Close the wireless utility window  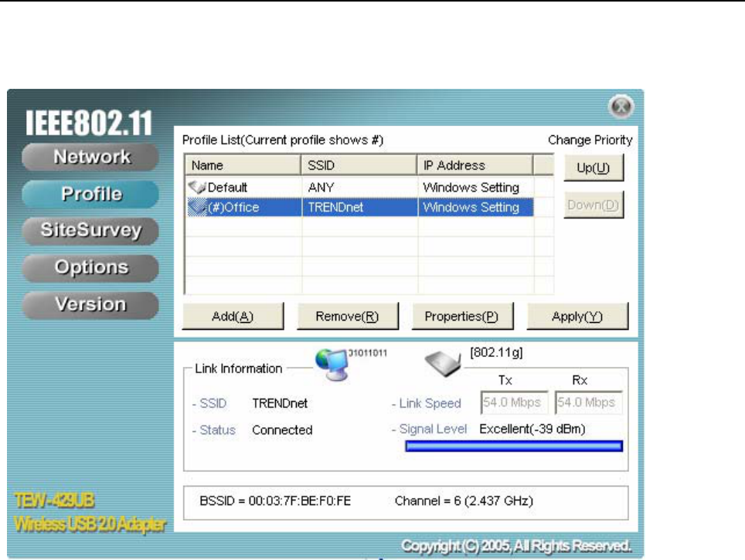(621, 107)
